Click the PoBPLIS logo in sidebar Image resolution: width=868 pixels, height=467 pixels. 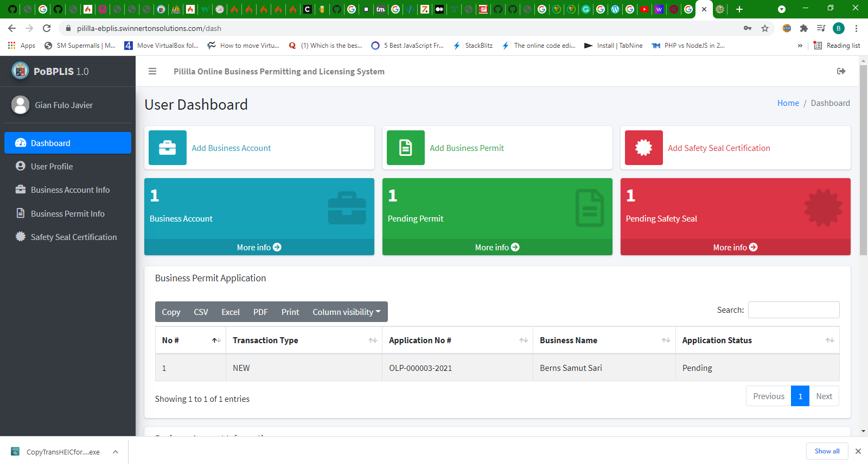pos(21,71)
